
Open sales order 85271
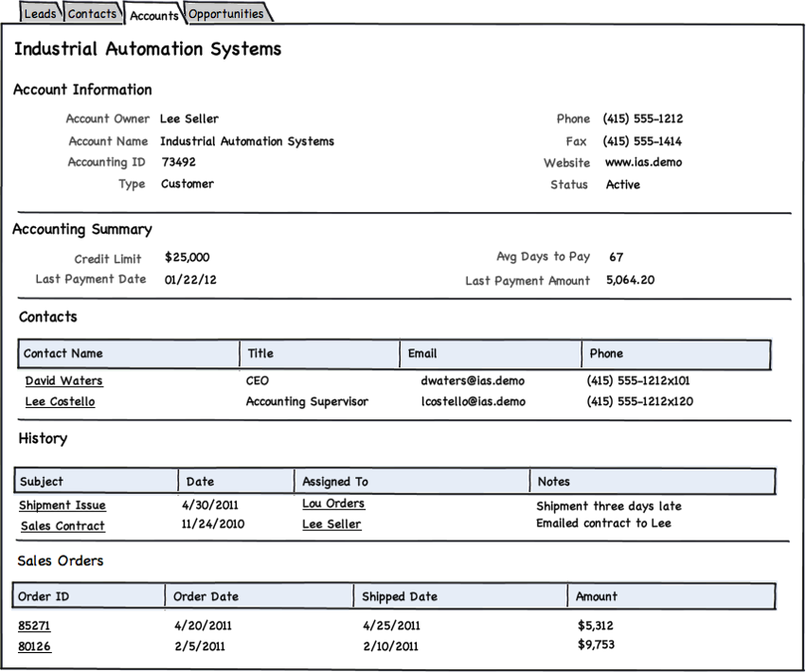coord(34,626)
